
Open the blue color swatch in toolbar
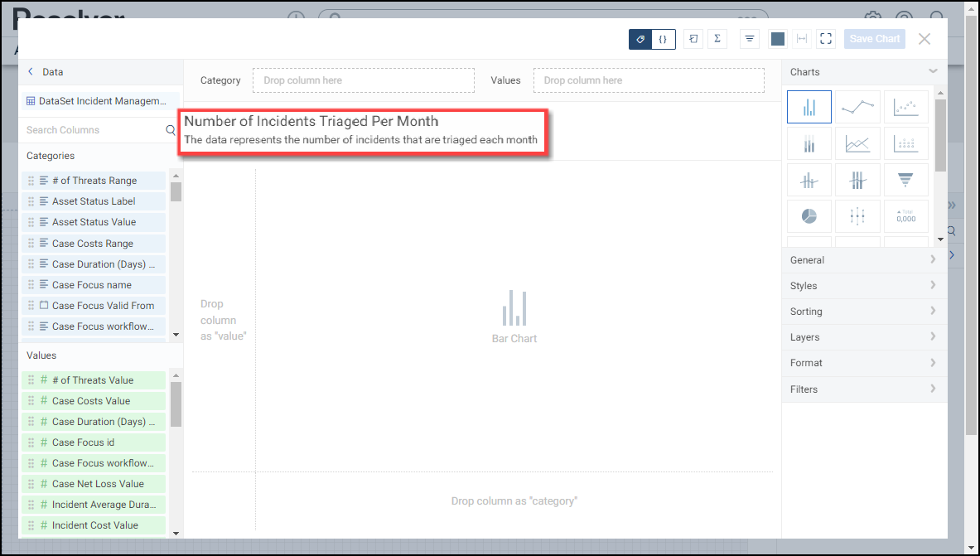point(777,39)
